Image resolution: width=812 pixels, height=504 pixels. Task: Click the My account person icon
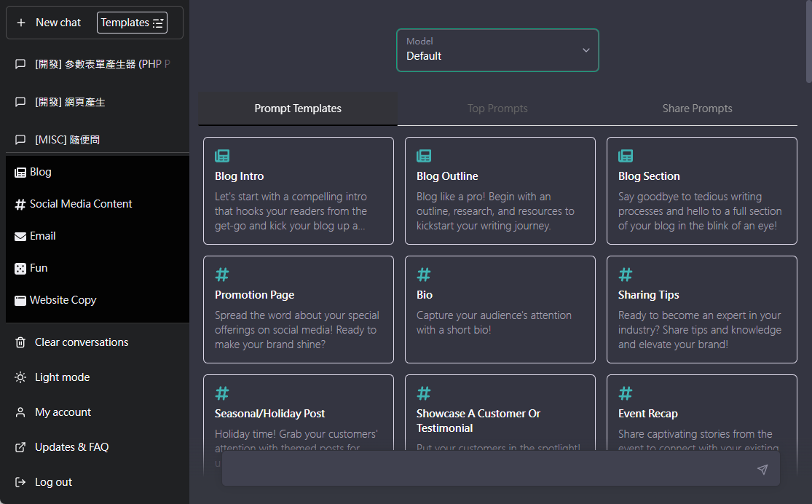(20, 412)
